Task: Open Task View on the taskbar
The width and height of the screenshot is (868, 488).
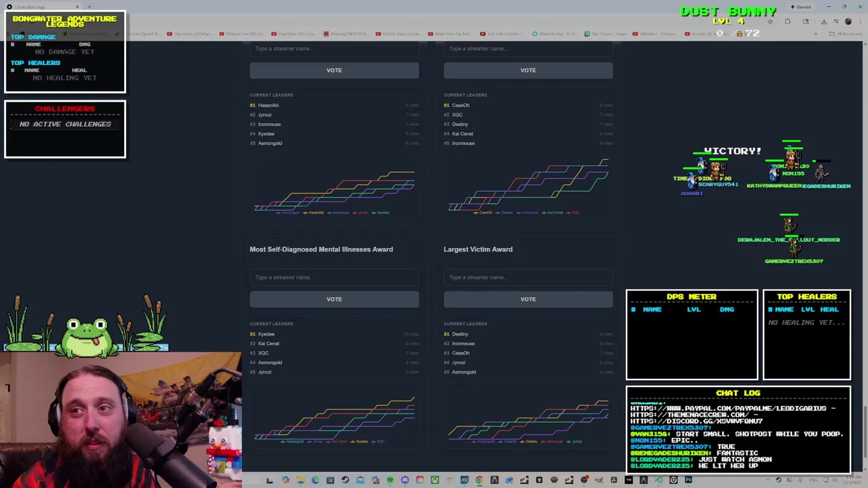Action: point(269,481)
